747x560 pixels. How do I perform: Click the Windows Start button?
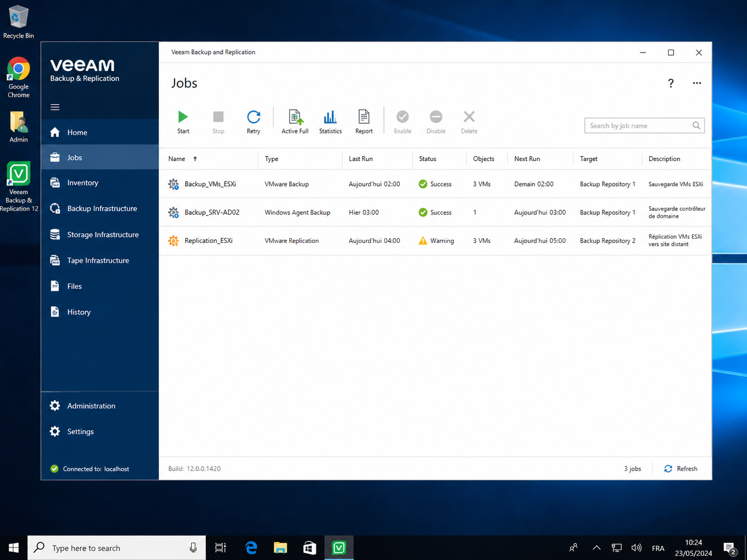(x=14, y=548)
